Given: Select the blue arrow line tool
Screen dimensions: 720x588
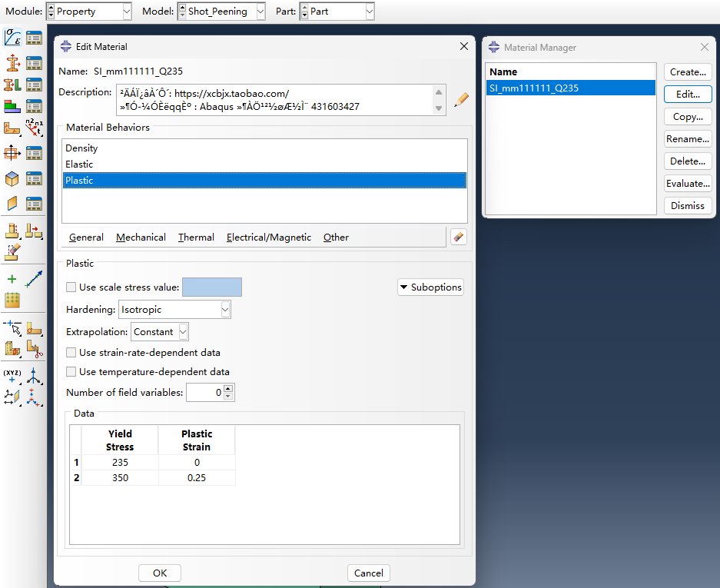Looking at the screenshot, I should 34,279.
